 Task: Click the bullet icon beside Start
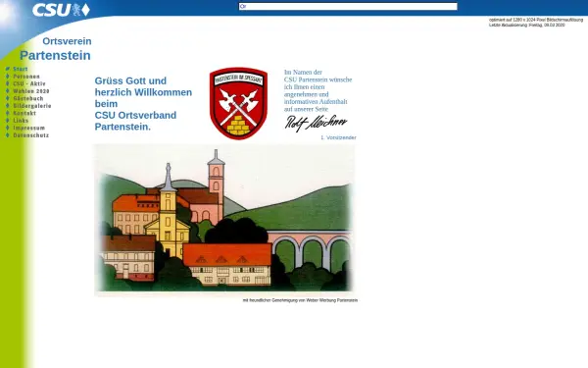tap(8, 69)
